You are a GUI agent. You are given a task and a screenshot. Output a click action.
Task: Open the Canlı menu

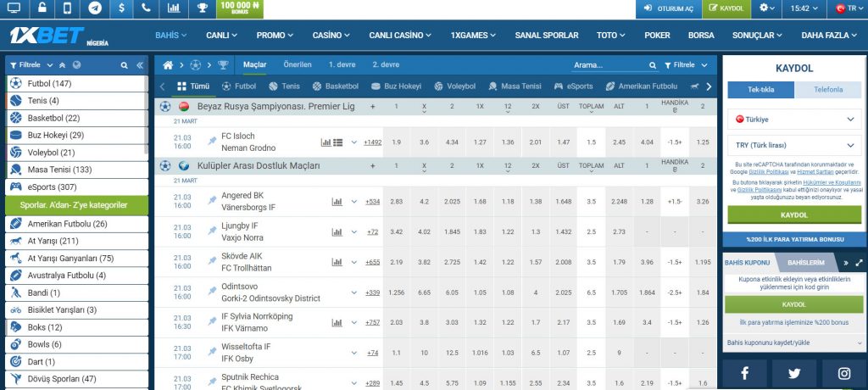(221, 35)
